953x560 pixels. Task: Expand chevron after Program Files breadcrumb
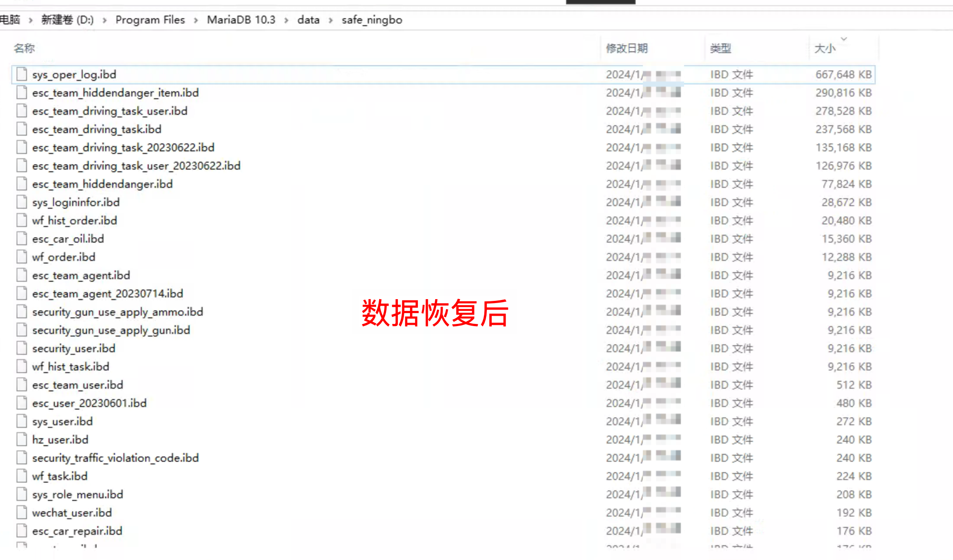tap(196, 20)
